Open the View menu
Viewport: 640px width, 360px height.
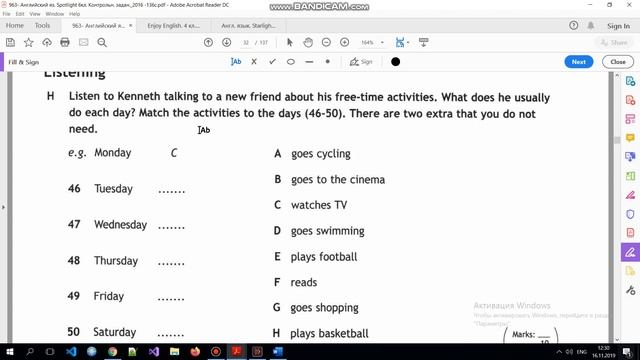click(35, 14)
